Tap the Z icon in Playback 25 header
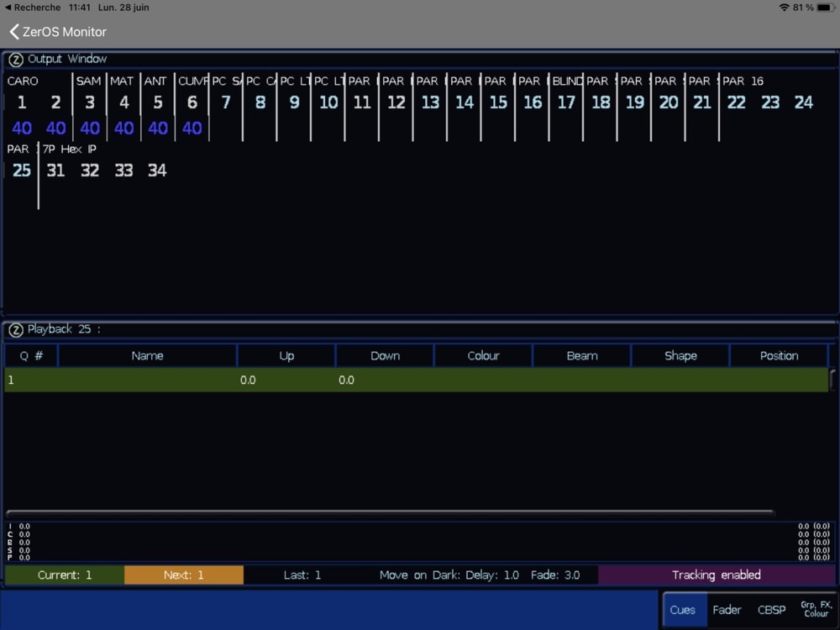The width and height of the screenshot is (840, 630). click(15, 330)
